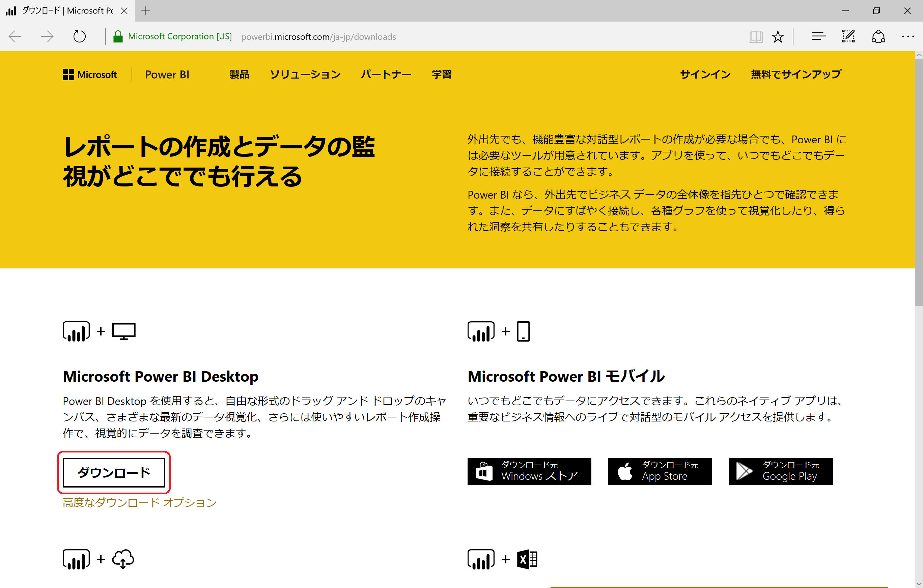Open the 製品 menu

point(239,74)
